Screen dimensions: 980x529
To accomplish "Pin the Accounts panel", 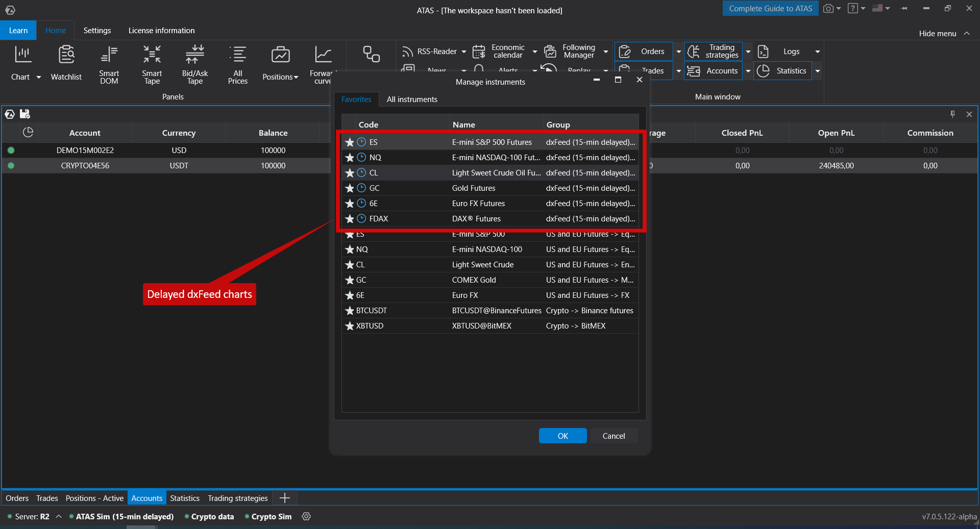I will [952, 114].
